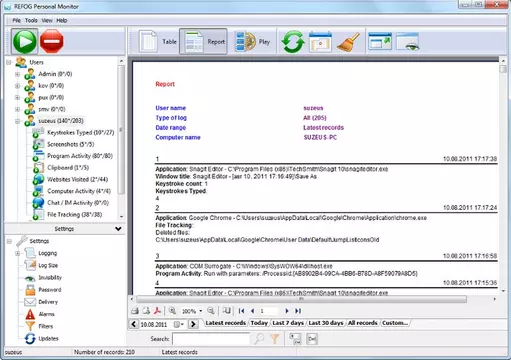Select the Clipboard log entry
This screenshot has width=511, height=360.
pyautogui.click(x=68, y=168)
